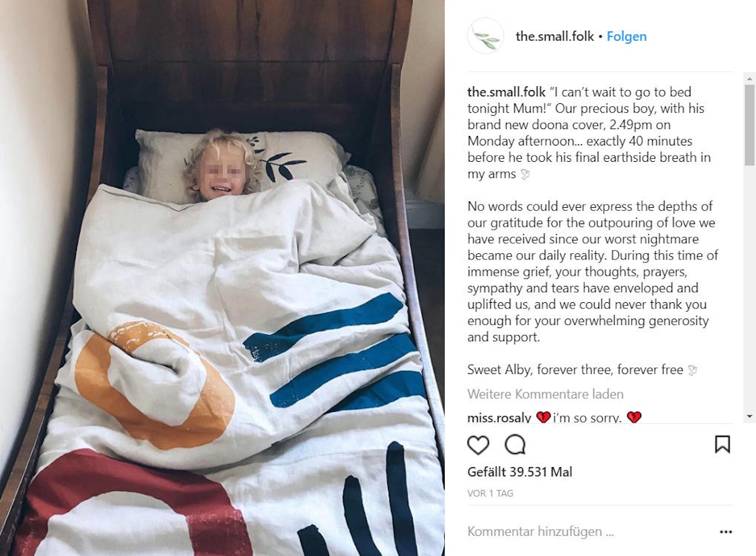The image size is (756, 556).
Task: Click the broken heart emoji ending miss.rosaly's comment
Action: pyautogui.click(x=634, y=417)
